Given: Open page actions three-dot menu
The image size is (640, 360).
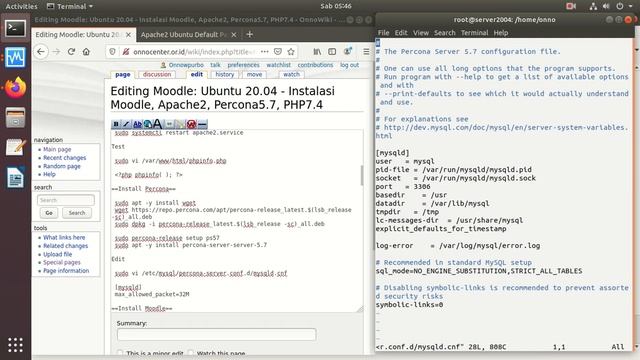Looking at the screenshot, I should point(264,52).
